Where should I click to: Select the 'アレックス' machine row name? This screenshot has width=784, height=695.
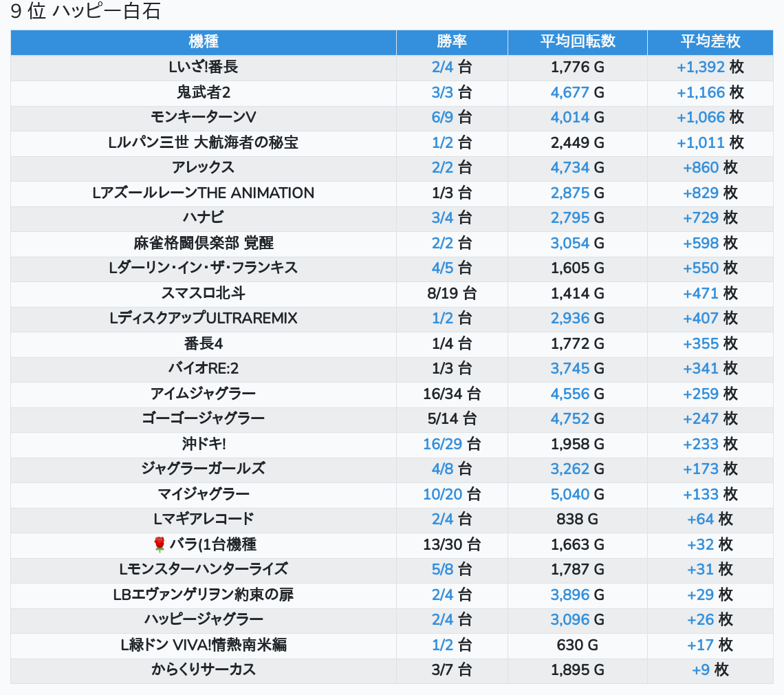[x=204, y=168]
